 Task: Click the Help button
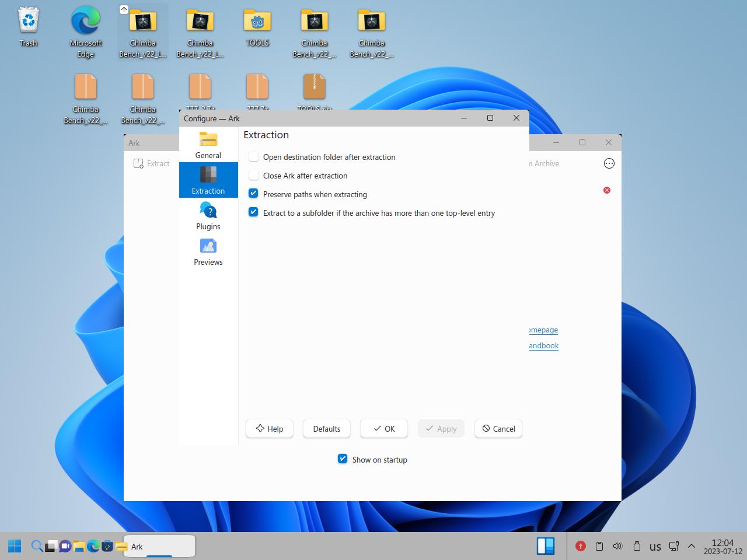[270, 429]
